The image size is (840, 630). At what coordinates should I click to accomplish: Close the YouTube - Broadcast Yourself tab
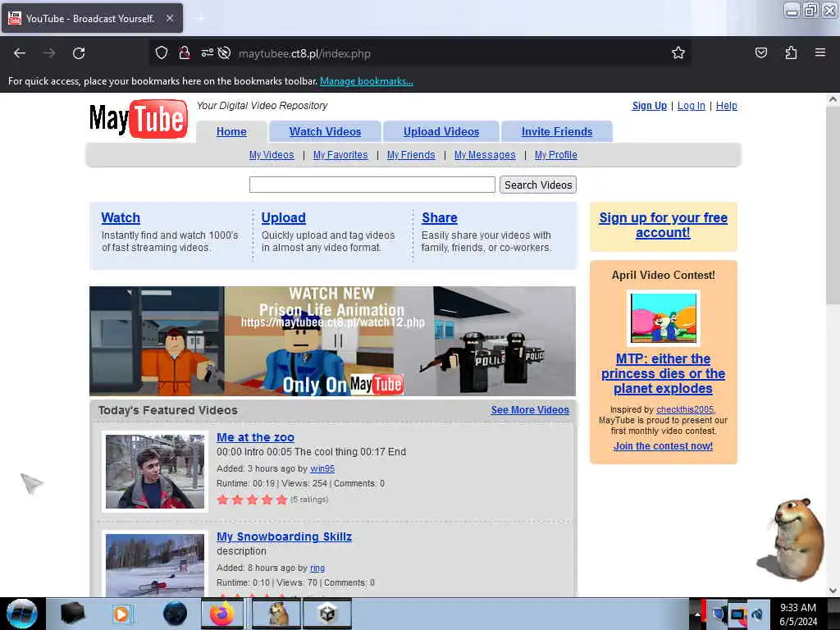tap(169, 18)
